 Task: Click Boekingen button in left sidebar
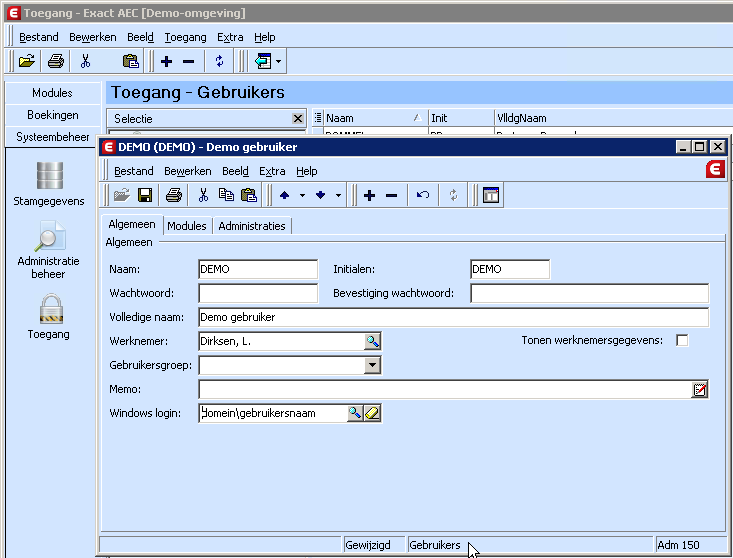pyautogui.click(x=52, y=115)
